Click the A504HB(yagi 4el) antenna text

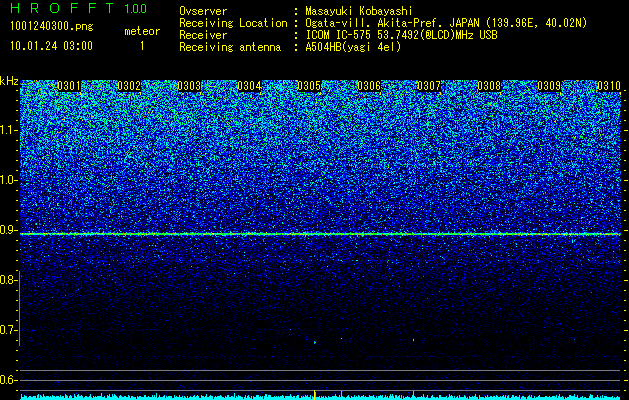(353, 47)
